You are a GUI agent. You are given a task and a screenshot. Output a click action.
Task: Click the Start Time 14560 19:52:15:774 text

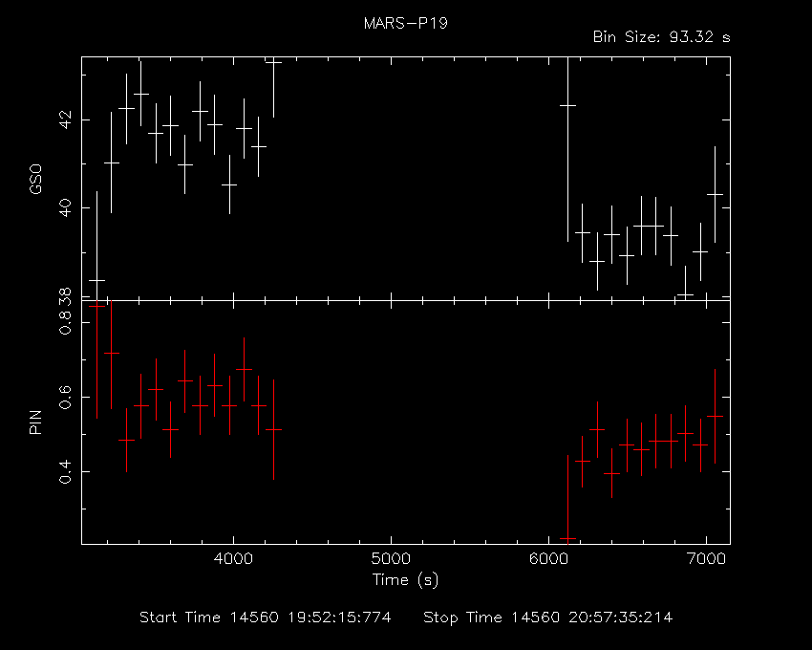pos(266,617)
